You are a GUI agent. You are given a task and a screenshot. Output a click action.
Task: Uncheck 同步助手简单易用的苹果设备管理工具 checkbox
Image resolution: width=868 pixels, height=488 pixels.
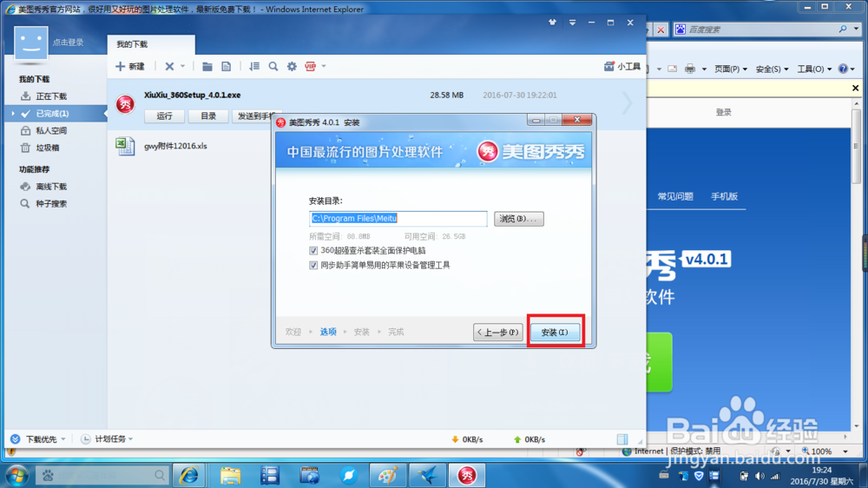[x=313, y=266]
